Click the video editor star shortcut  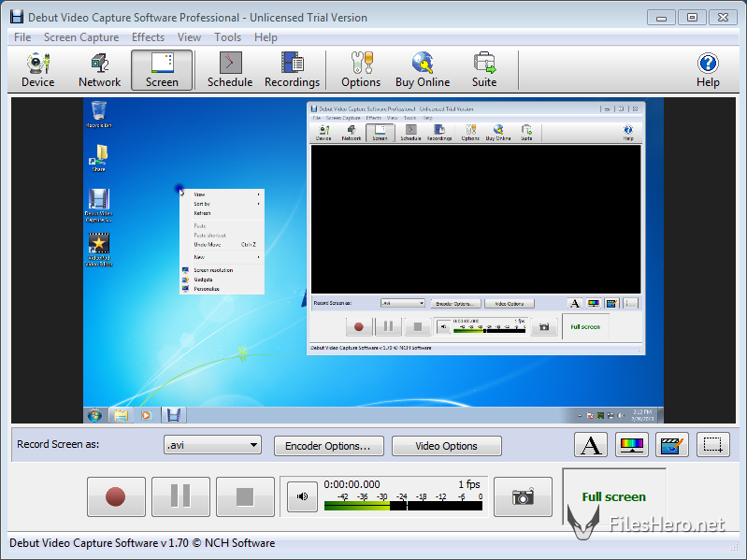98,250
